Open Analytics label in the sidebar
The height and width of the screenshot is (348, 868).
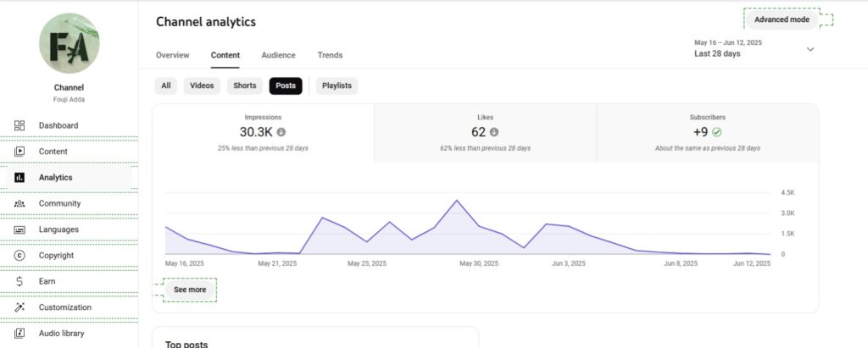(55, 178)
